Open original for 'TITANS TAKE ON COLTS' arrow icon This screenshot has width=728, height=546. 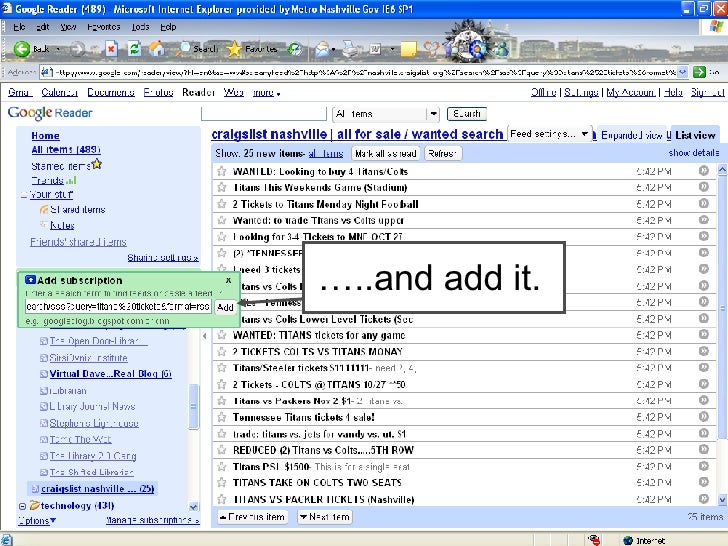[x=704, y=482]
